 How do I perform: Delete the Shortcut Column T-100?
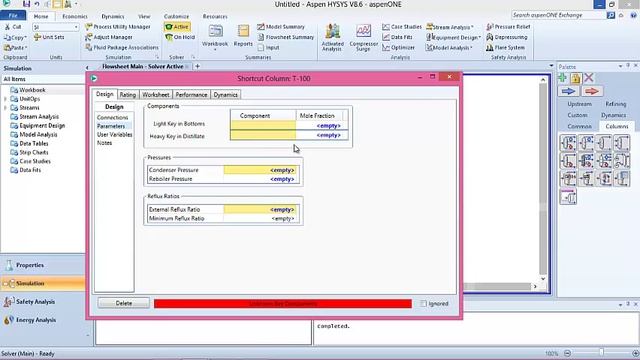pyautogui.click(x=124, y=303)
